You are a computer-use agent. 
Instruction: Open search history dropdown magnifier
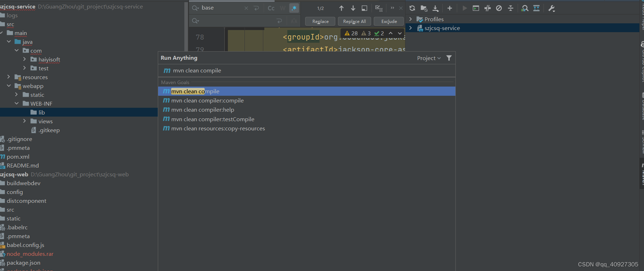tap(195, 8)
